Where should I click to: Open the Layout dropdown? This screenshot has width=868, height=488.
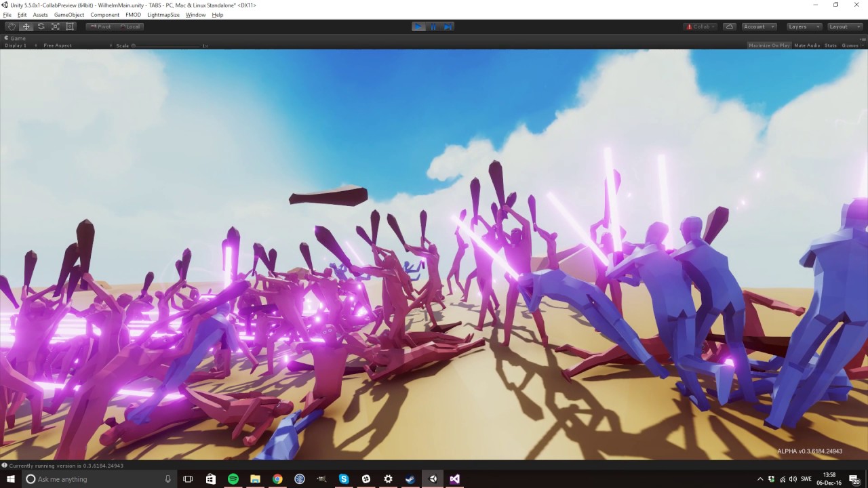pyautogui.click(x=844, y=26)
